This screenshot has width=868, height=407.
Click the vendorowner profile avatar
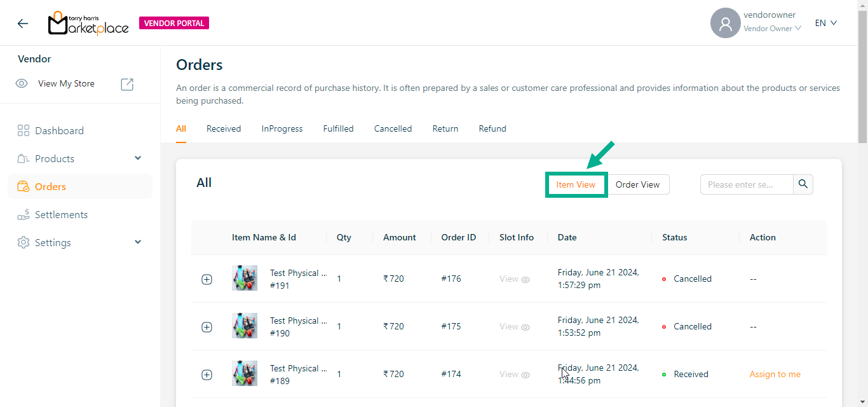pos(725,24)
